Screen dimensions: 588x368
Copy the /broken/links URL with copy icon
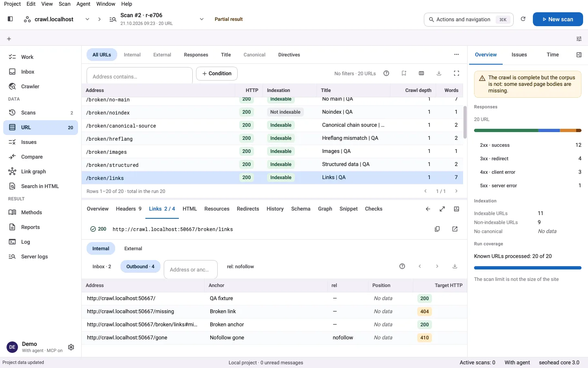click(437, 229)
